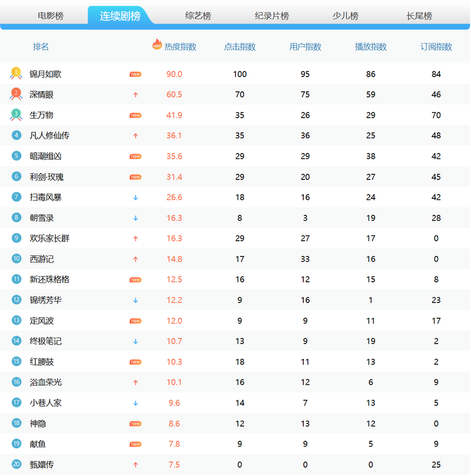The width and height of the screenshot is (471, 476).
Task: Click the down arrow for 锦绣芳华
Action: point(135,301)
